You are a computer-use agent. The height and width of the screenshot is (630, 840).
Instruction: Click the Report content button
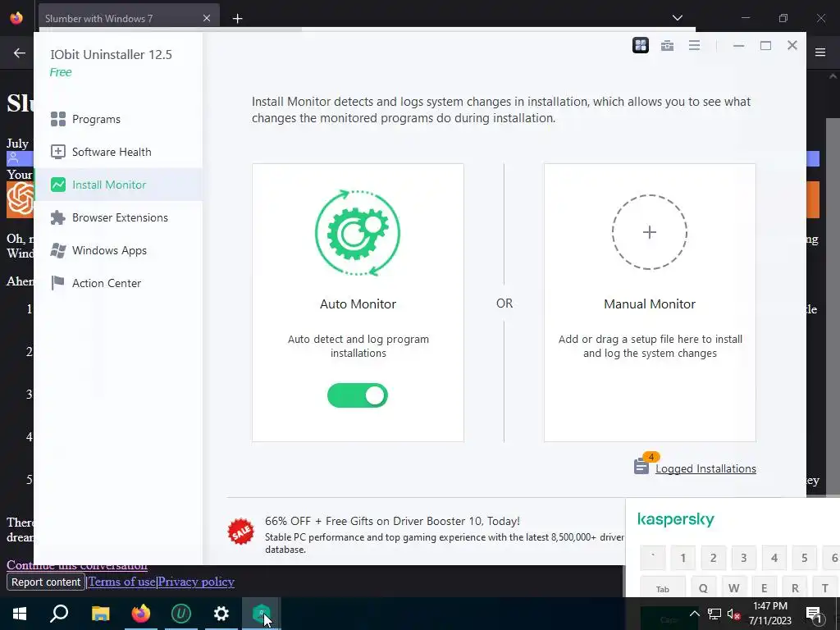46,582
